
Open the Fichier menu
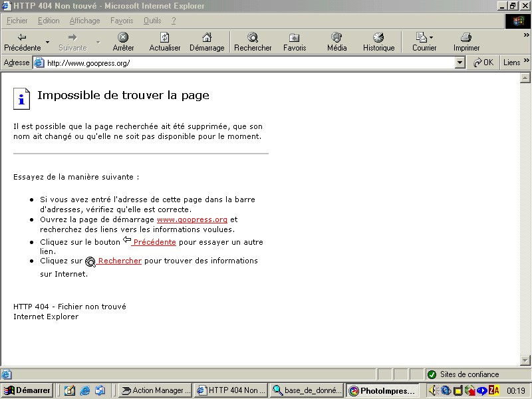point(17,21)
